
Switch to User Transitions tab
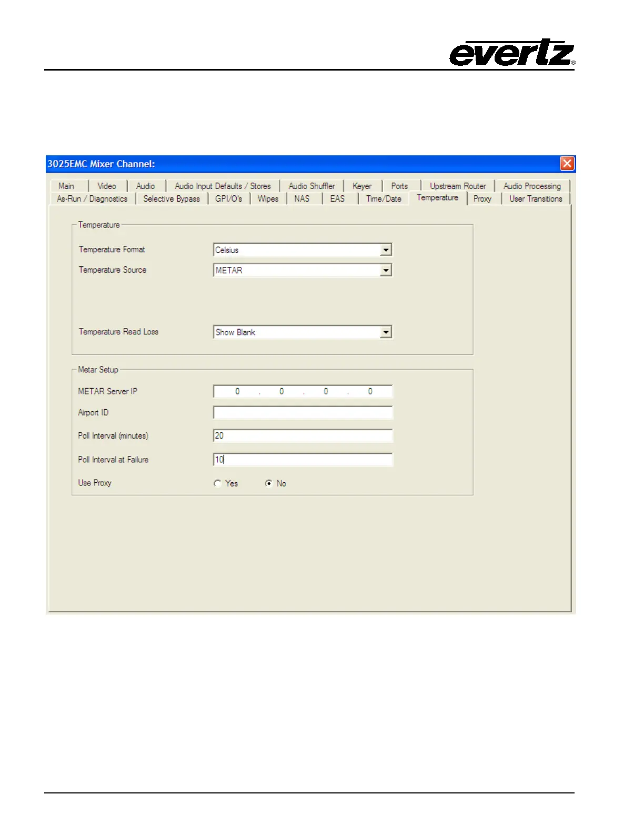tap(536, 198)
